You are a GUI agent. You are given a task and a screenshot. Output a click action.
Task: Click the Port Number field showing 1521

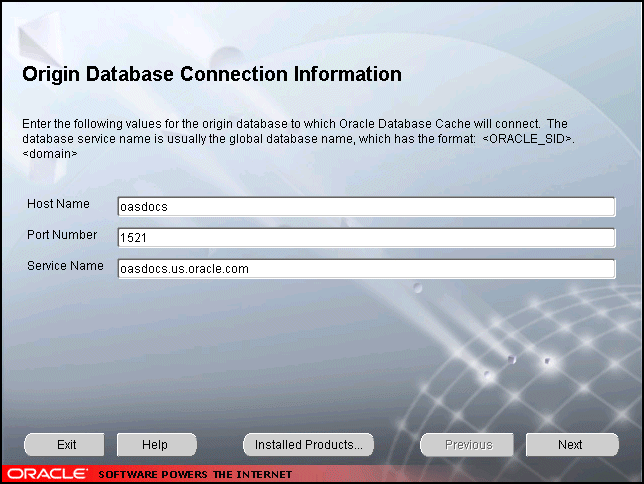click(x=366, y=237)
